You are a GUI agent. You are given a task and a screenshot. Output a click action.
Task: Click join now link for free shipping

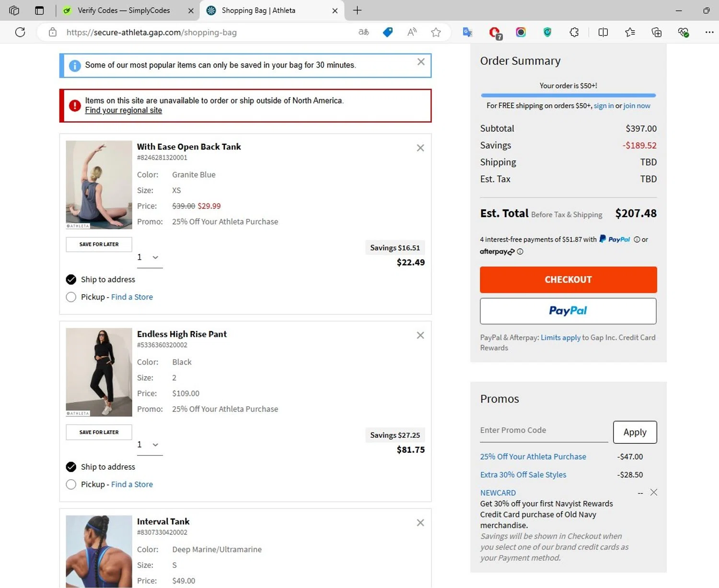pyautogui.click(x=637, y=106)
